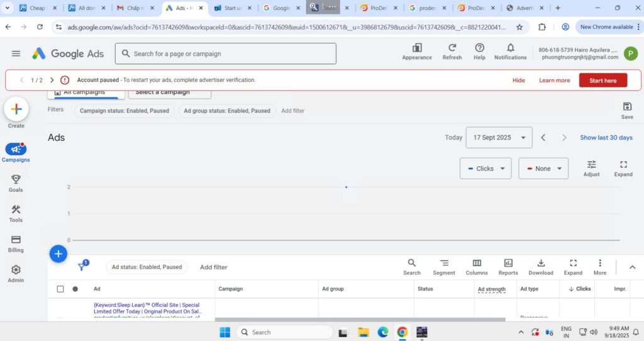The height and width of the screenshot is (341, 644).
Task: Click the status dot column header
Action: [75, 289]
